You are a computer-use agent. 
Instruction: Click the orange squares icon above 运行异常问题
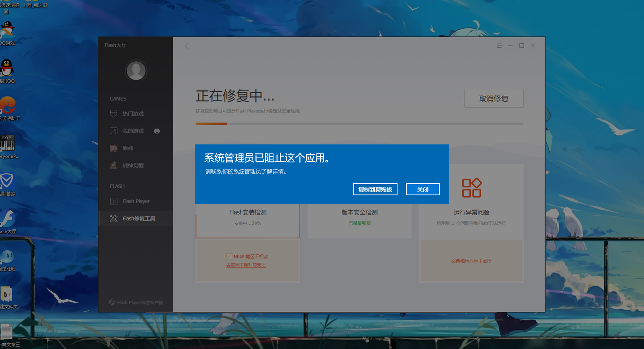pyautogui.click(x=471, y=188)
